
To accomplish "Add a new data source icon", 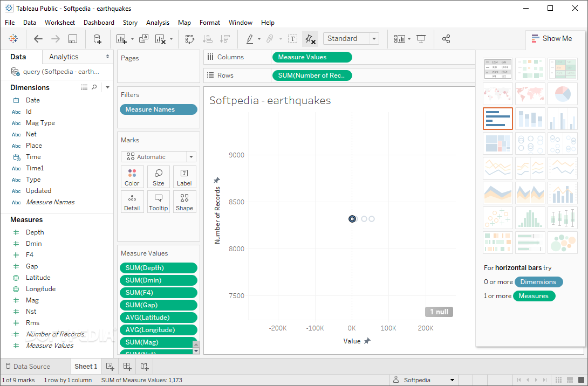I will tap(98, 39).
